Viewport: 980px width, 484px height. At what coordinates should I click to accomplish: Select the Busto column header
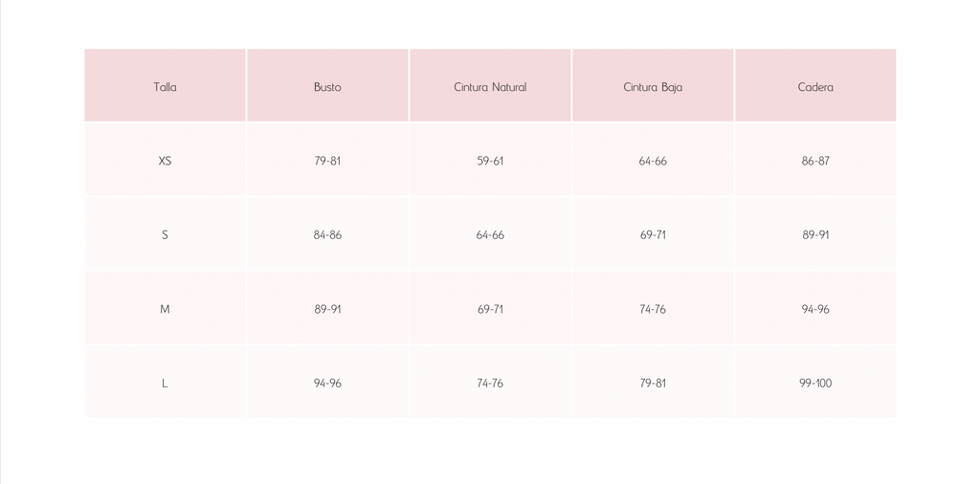click(x=327, y=87)
